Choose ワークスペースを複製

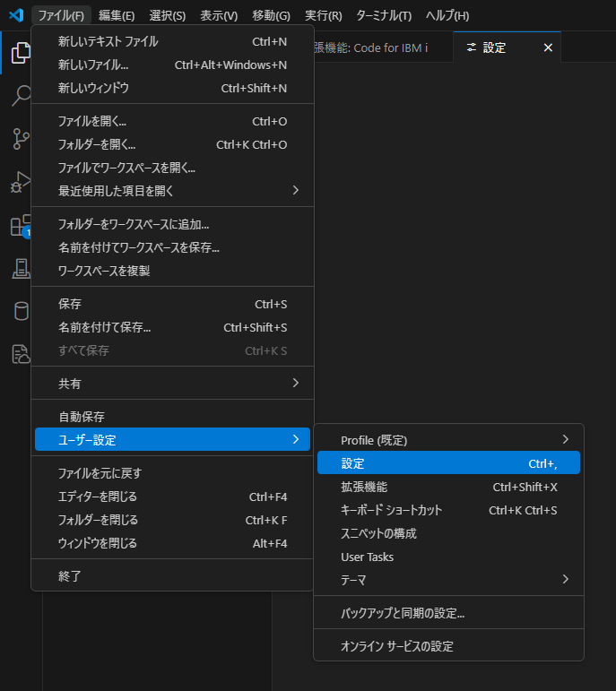[172, 271]
